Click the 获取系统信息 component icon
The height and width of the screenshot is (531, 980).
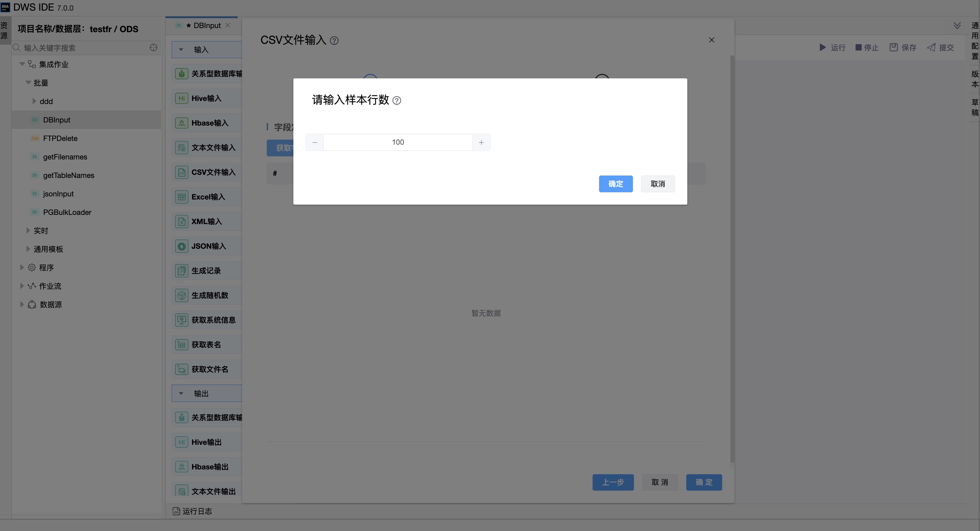coord(182,320)
